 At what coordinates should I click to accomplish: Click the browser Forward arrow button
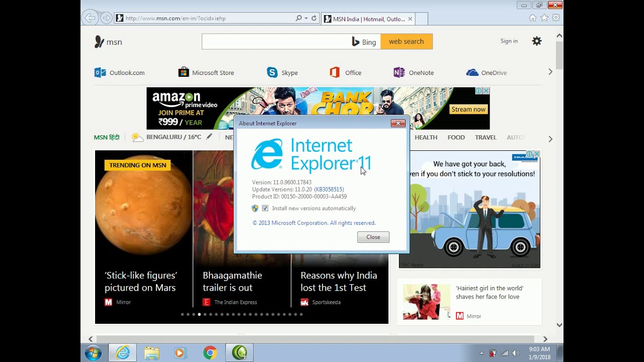[x=106, y=18]
